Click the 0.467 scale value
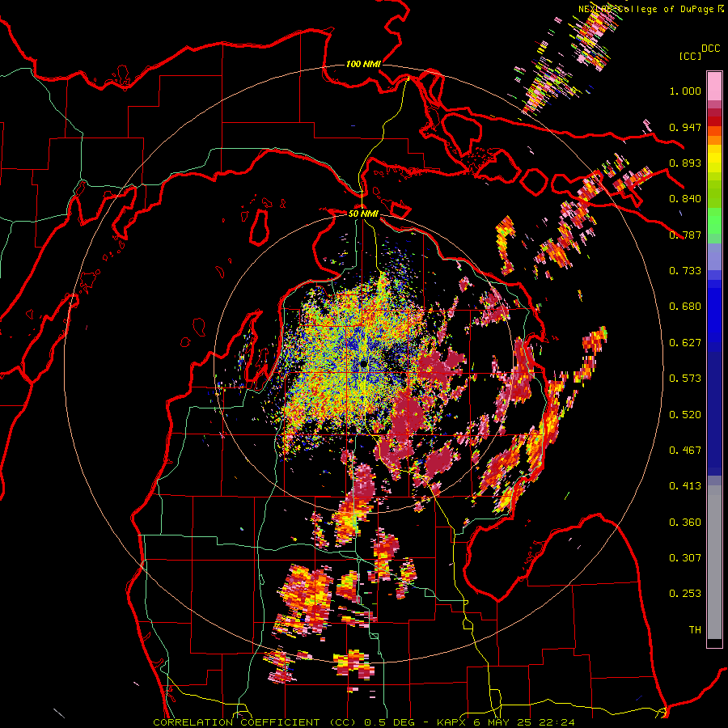The height and width of the screenshot is (728, 728). [685, 451]
